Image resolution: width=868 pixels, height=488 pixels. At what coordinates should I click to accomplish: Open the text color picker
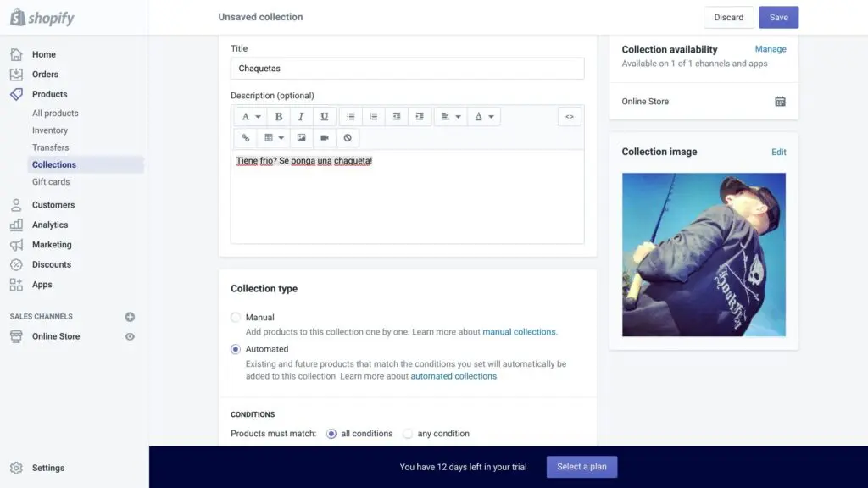pyautogui.click(x=482, y=117)
